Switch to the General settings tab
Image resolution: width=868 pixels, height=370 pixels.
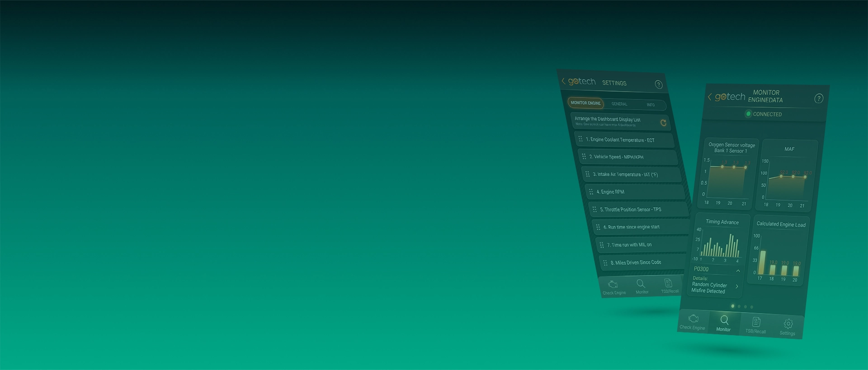(x=619, y=104)
